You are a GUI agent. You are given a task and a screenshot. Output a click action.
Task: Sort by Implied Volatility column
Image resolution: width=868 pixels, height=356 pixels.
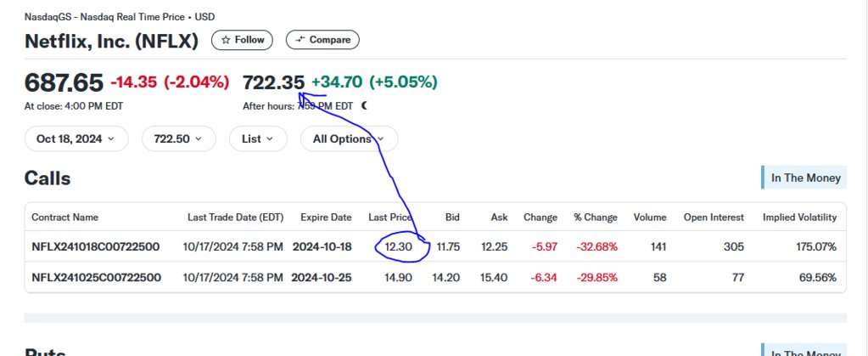click(799, 218)
